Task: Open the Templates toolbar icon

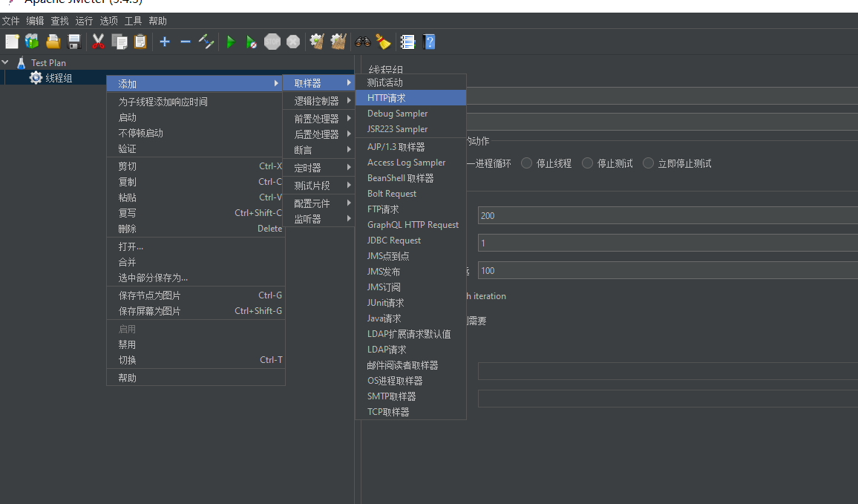Action: pyautogui.click(x=32, y=42)
